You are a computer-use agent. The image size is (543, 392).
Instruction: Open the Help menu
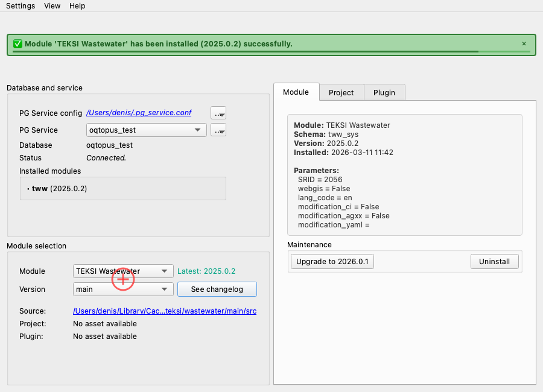point(77,6)
